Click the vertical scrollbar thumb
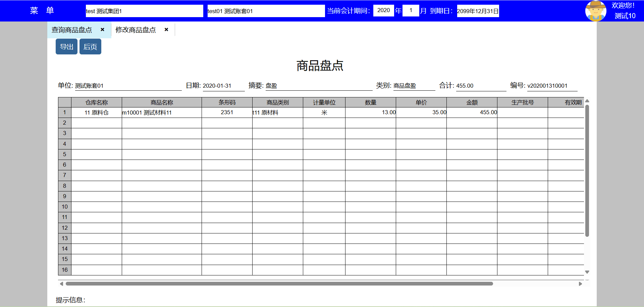Screen dimensions: 644x307 pyautogui.click(x=587, y=171)
